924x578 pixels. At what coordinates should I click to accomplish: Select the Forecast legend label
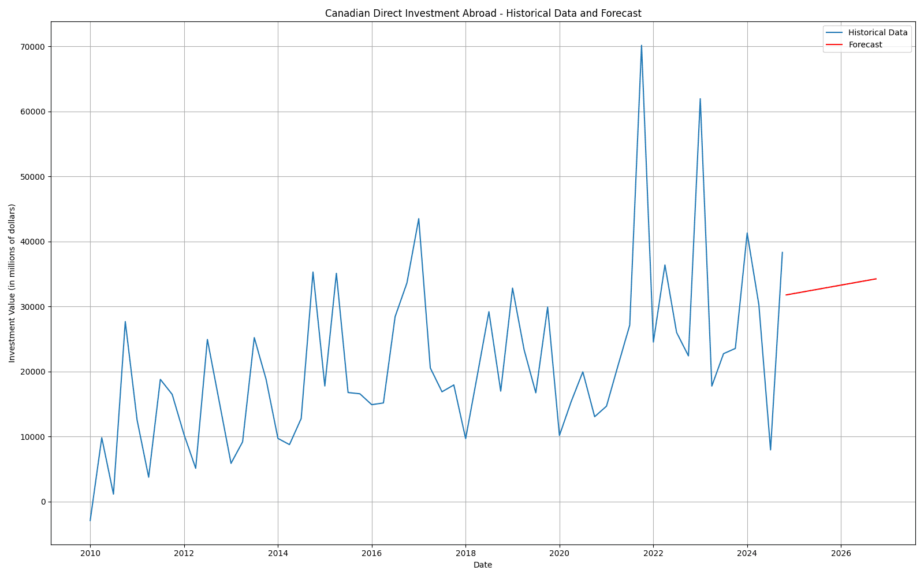tap(865, 45)
